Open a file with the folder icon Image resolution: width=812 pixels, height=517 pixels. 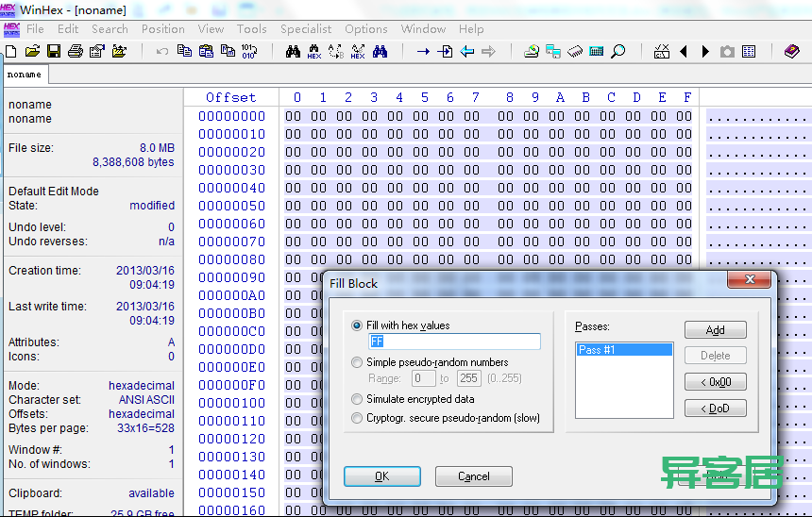coord(33,51)
